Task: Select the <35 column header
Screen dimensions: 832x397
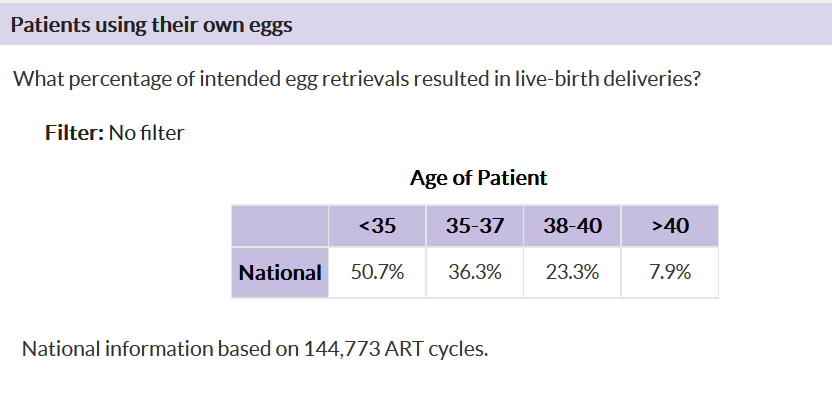Action: point(377,226)
